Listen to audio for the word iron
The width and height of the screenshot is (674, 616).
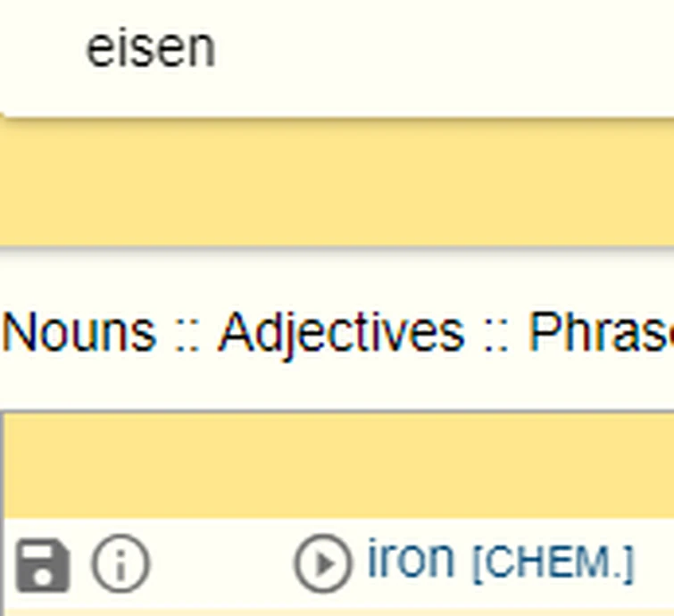(323, 564)
